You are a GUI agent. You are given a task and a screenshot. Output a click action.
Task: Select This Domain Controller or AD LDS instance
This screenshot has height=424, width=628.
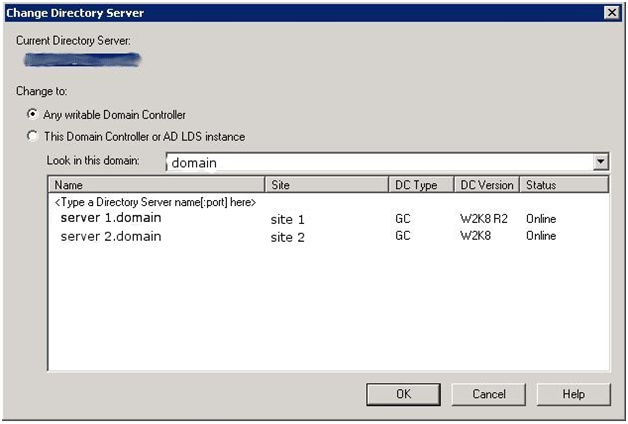tap(33, 136)
